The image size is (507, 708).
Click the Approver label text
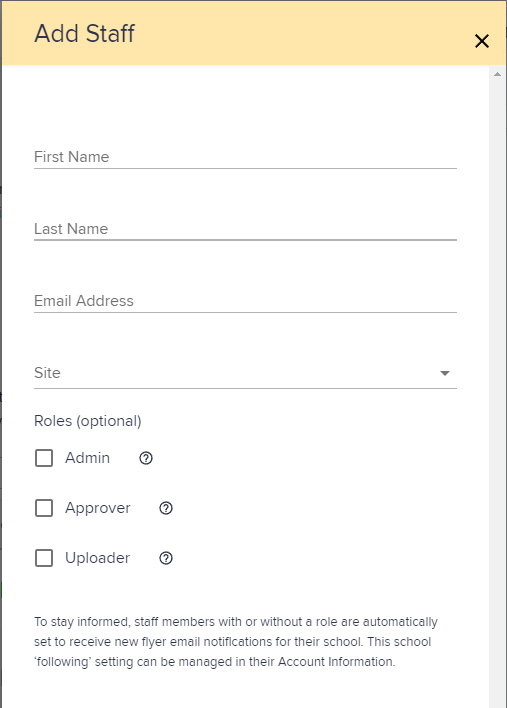(98, 508)
